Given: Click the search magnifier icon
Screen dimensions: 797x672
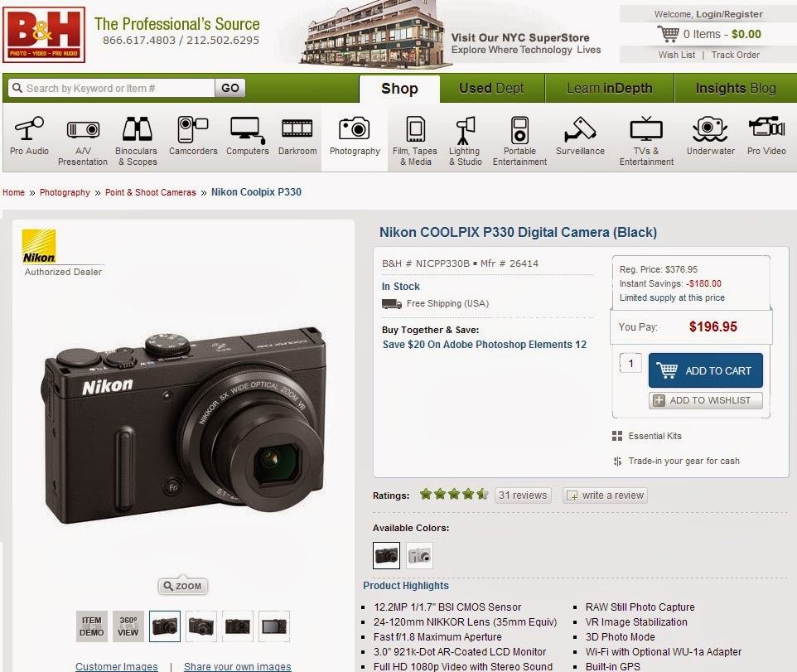Looking at the screenshot, I should [x=17, y=88].
